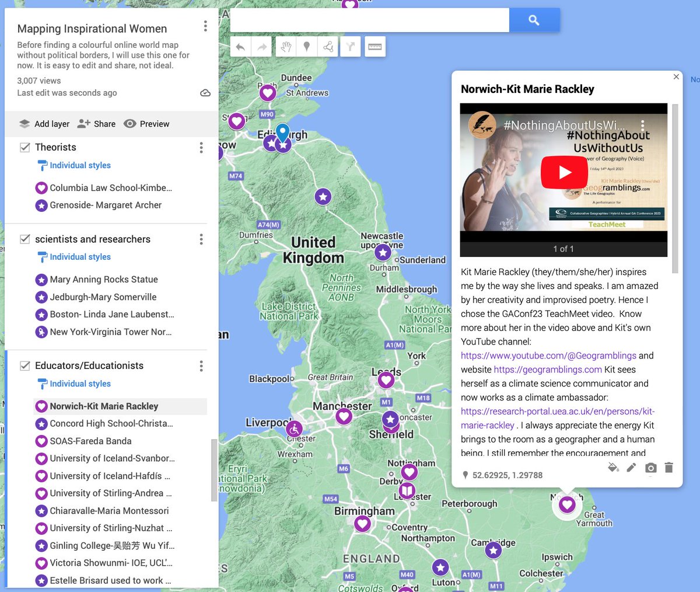Uncheck the Educators/Educationists layer

[24, 365]
